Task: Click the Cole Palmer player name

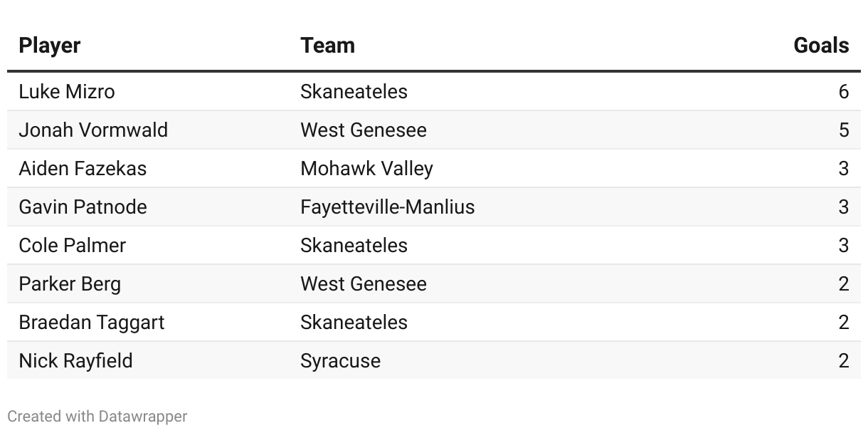Action: click(x=72, y=246)
